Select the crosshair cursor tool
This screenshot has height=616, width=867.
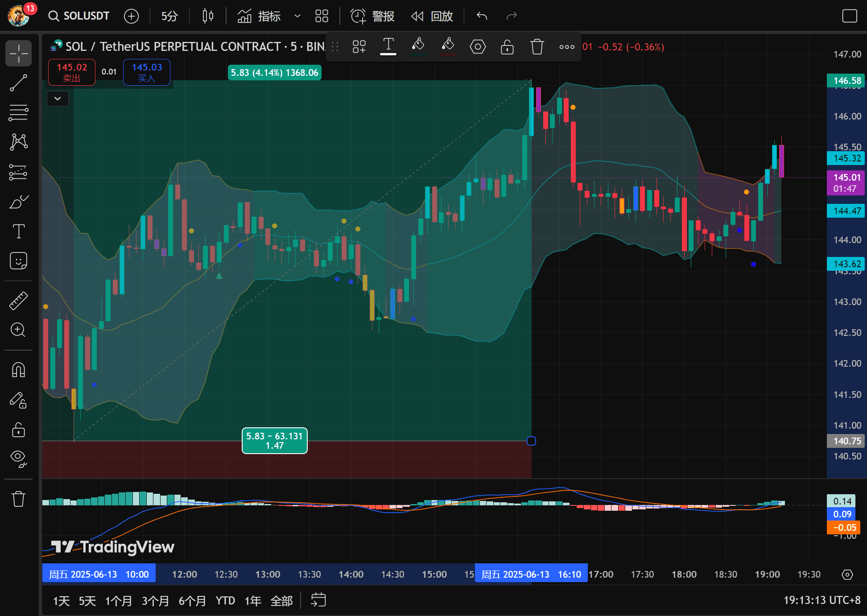click(x=19, y=54)
